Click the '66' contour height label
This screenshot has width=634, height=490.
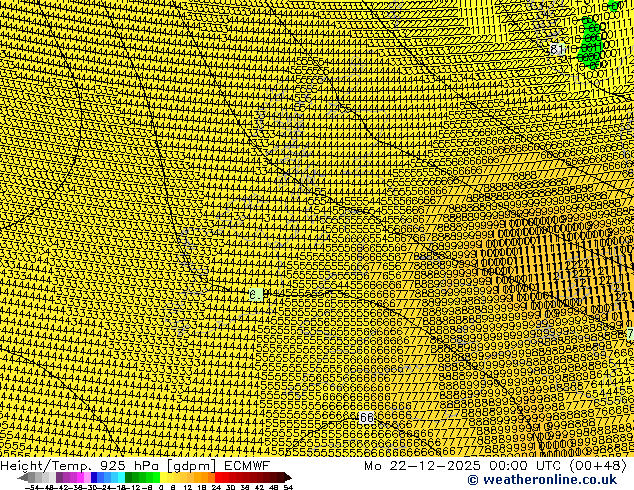[366, 418]
